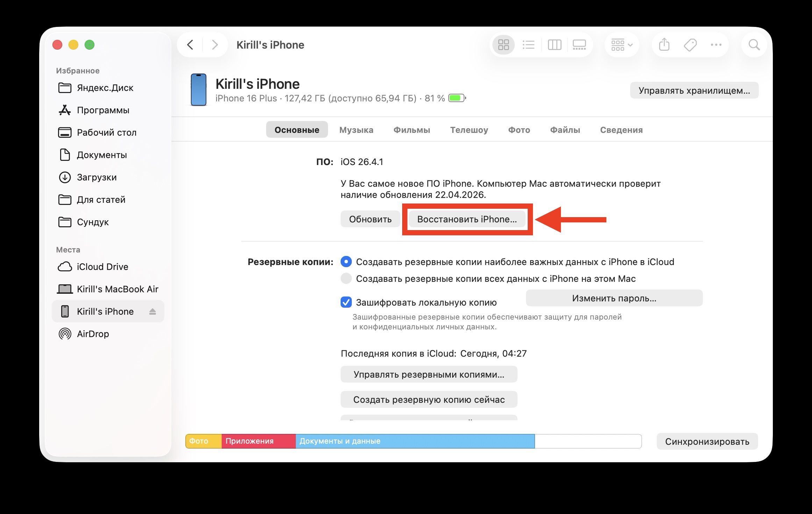The image size is (812, 514).
Task: Switch to list view in the toolbar
Action: [529, 44]
